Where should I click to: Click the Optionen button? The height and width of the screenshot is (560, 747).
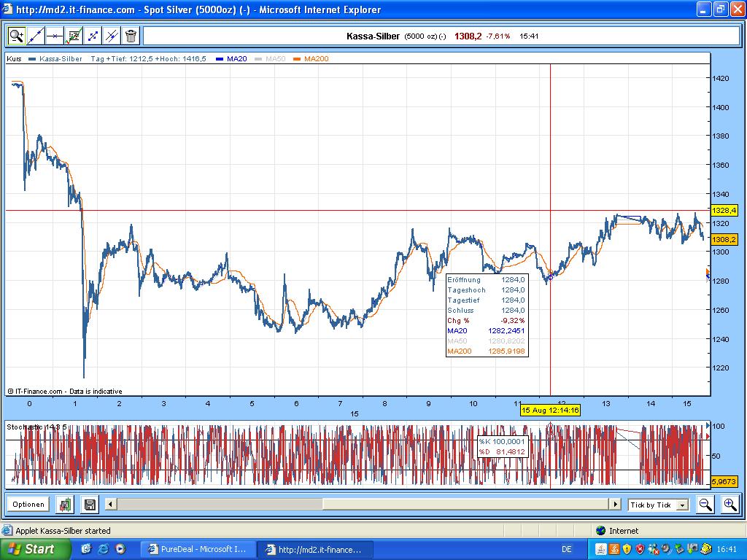pyautogui.click(x=28, y=504)
